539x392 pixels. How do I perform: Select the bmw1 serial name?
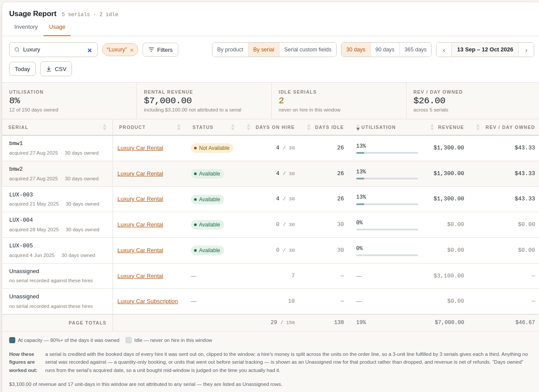pyautogui.click(x=16, y=143)
